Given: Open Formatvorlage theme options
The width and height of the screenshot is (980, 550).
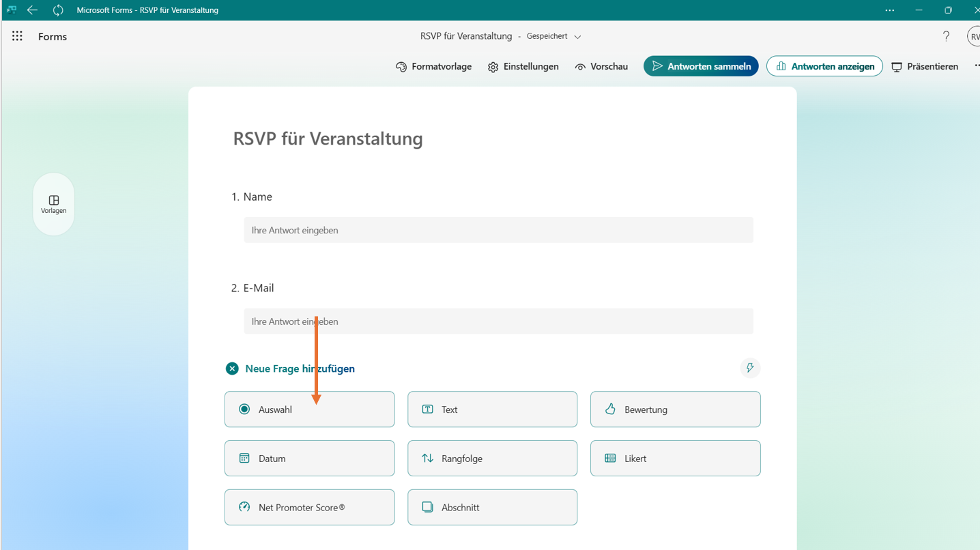Looking at the screenshot, I should click(433, 66).
